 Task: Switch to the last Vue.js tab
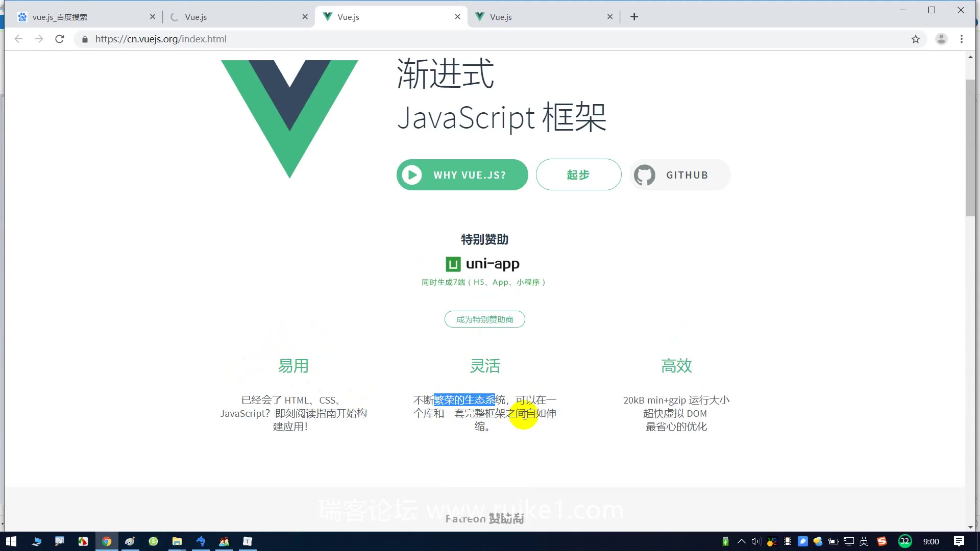click(544, 17)
